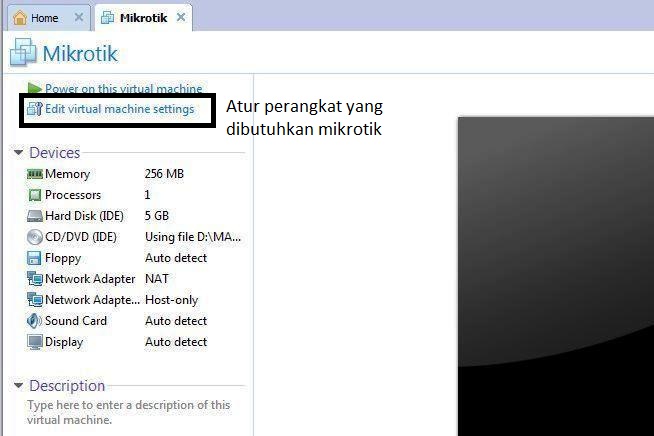
Task: Select the Floppy device label
Action: click(63, 258)
